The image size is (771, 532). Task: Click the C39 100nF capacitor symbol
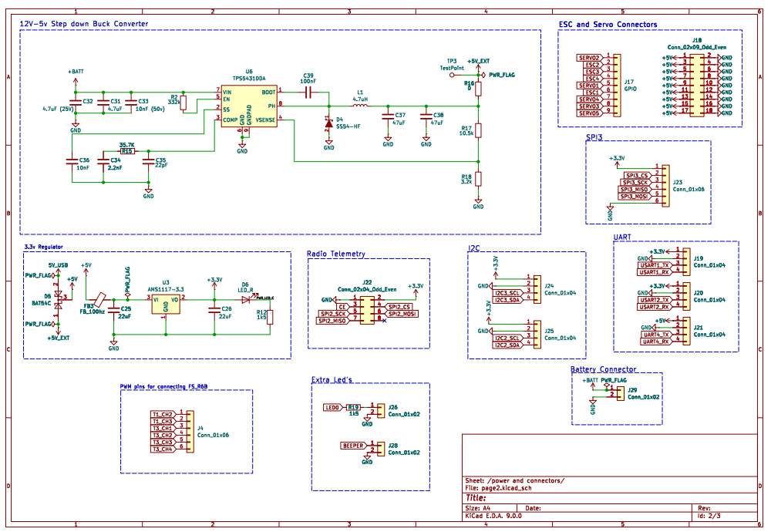[x=308, y=92]
